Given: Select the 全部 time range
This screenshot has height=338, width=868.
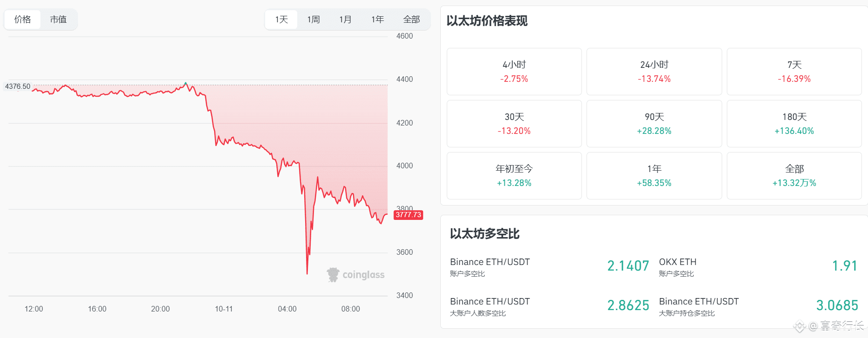Looking at the screenshot, I should pyautogui.click(x=411, y=20).
